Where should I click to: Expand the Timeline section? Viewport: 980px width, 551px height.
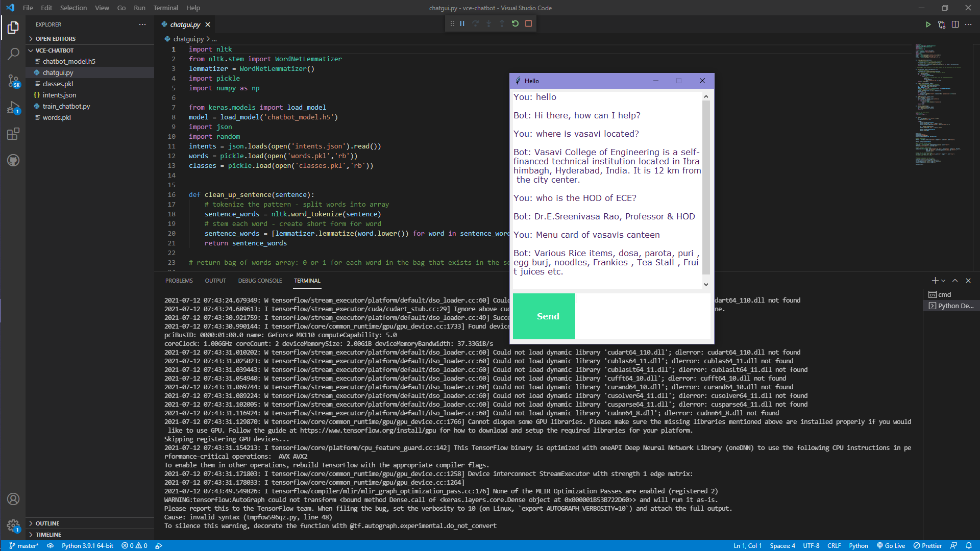90,535
